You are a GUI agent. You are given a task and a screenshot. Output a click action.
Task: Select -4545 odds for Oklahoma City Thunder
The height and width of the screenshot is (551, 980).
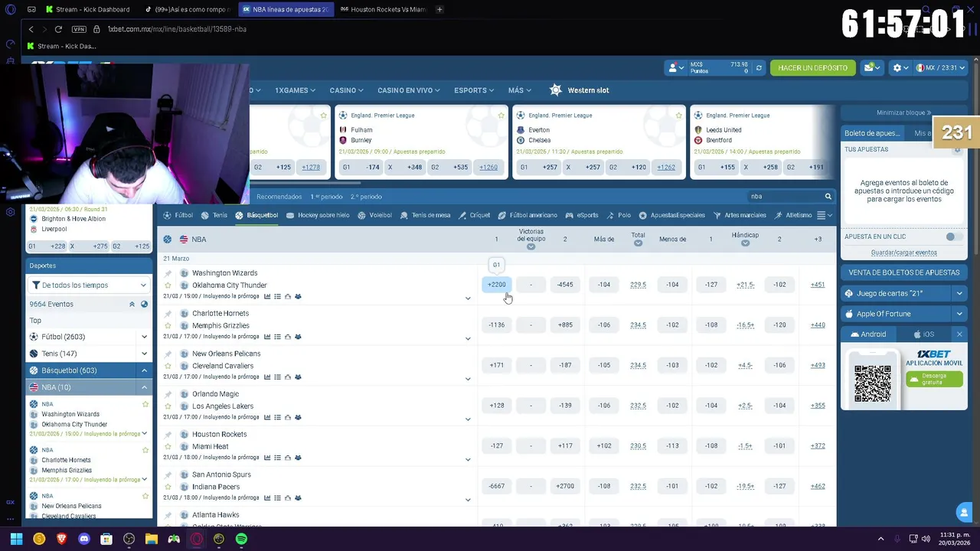tap(565, 285)
